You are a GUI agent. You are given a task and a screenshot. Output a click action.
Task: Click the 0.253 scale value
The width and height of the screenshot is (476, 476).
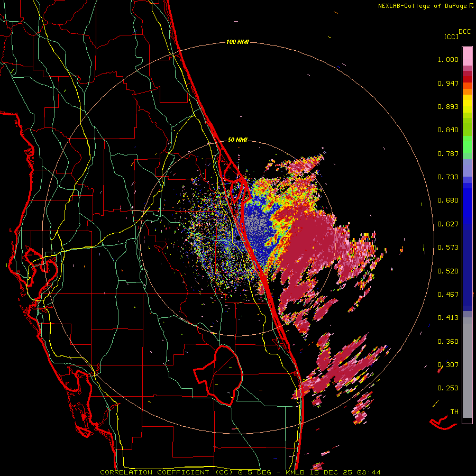pyautogui.click(x=448, y=388)
